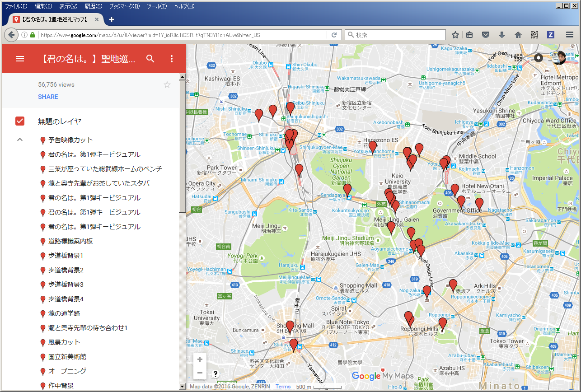Select the 歩道橋背景3 entry

(x=66, y=285)
